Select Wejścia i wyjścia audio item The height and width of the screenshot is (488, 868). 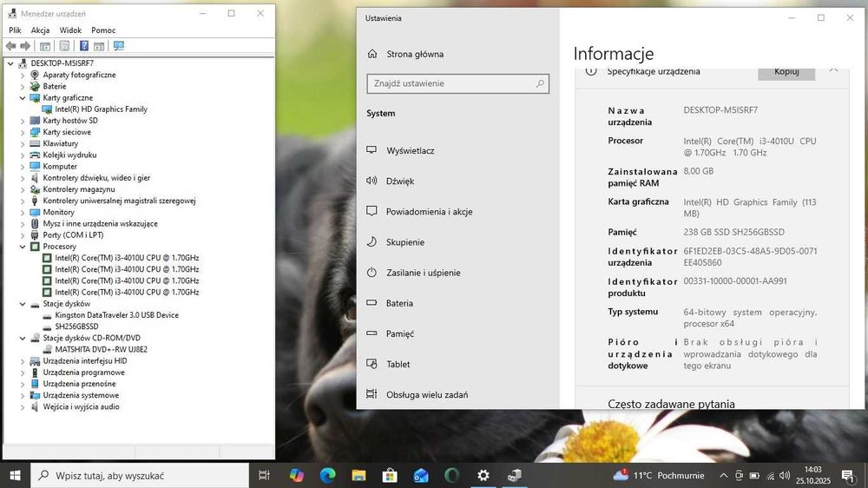(81, 406)
